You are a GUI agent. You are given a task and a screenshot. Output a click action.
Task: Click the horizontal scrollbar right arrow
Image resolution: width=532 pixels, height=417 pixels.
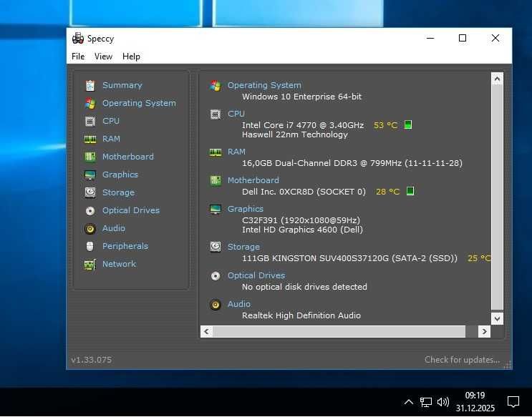tap(484, 332)
